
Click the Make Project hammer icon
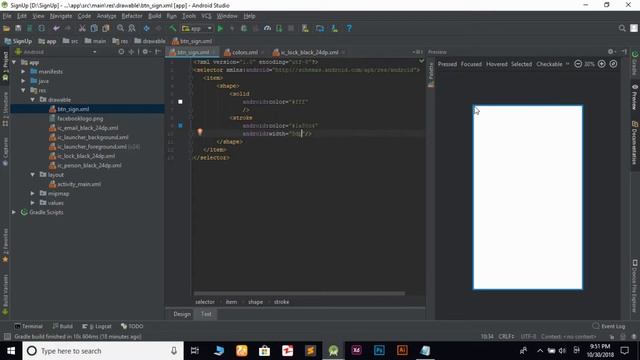[x=173, y=29]
